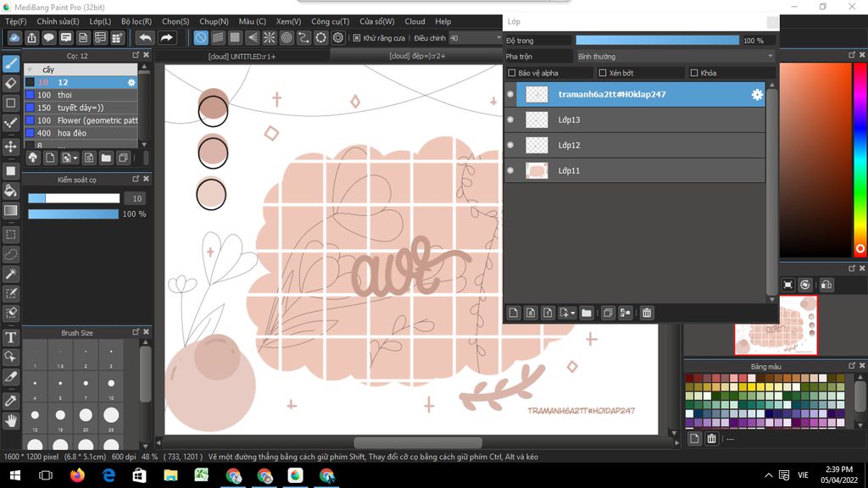Select the Brush tool in left toolbar
This screenshot has height=488, width=868.
[x=11, y=64]
